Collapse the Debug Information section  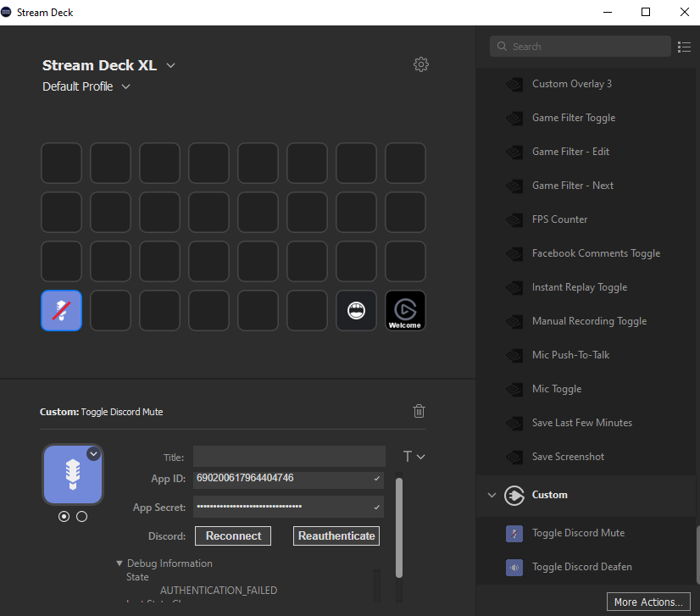(x=119, y=563)
